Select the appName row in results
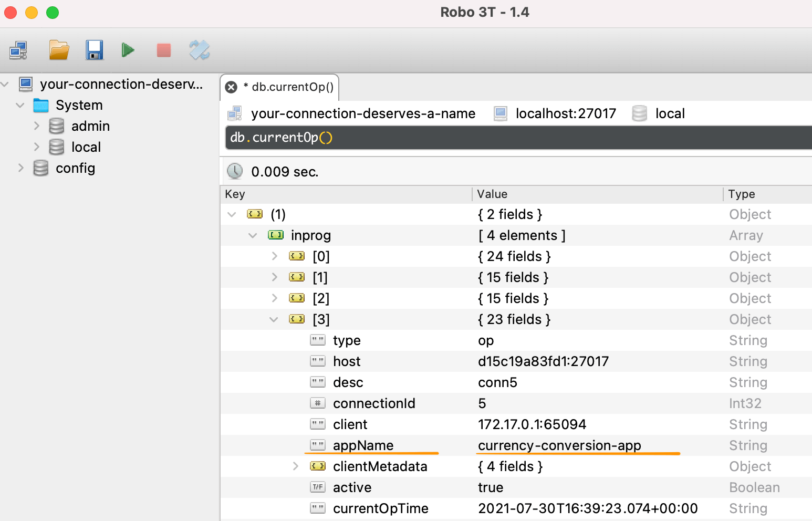 [x=363, y=445]
